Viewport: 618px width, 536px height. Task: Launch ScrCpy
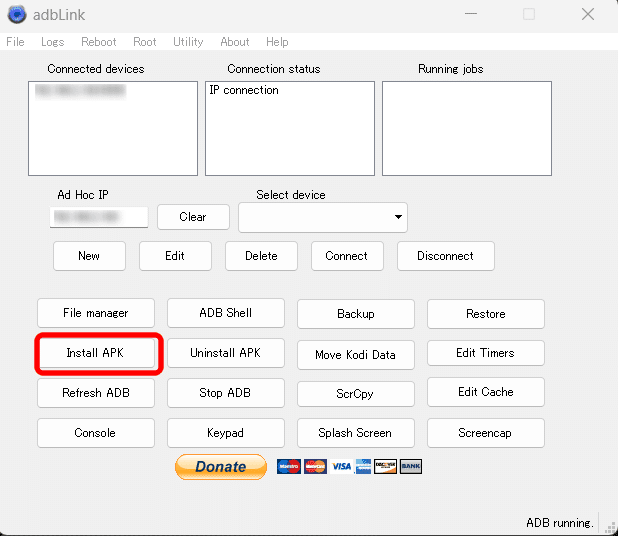pyautogui.click(x=356, y=394)
